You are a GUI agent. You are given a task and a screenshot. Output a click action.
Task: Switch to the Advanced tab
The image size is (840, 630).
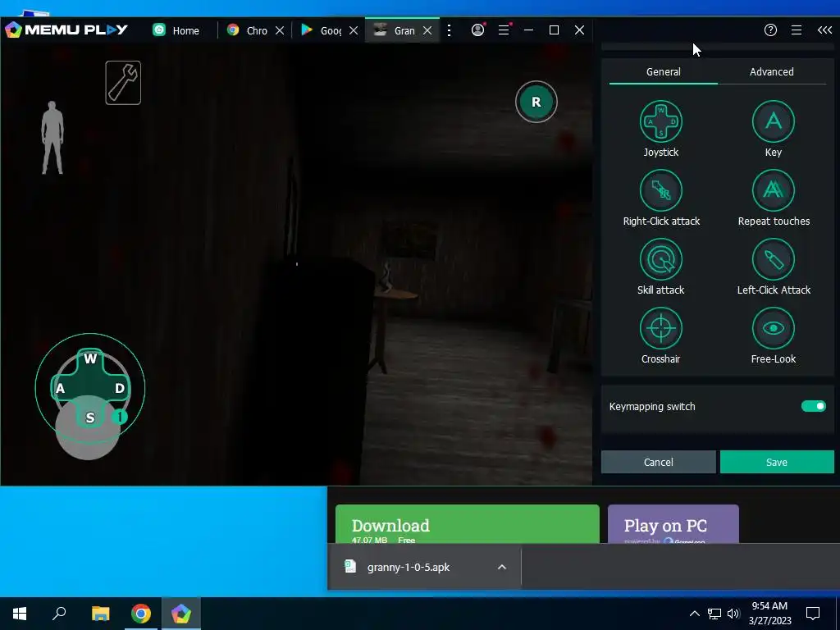tap(771, 72)
